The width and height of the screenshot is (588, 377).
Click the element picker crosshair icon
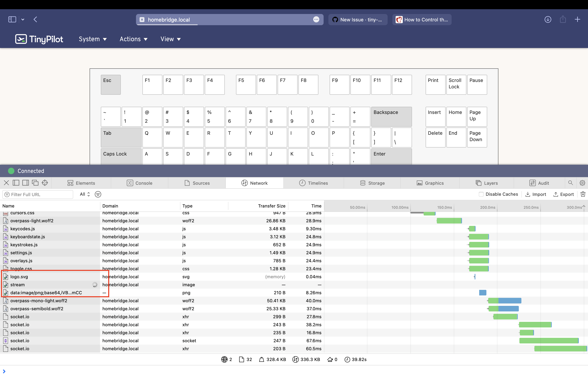click(x=45, y=183)
